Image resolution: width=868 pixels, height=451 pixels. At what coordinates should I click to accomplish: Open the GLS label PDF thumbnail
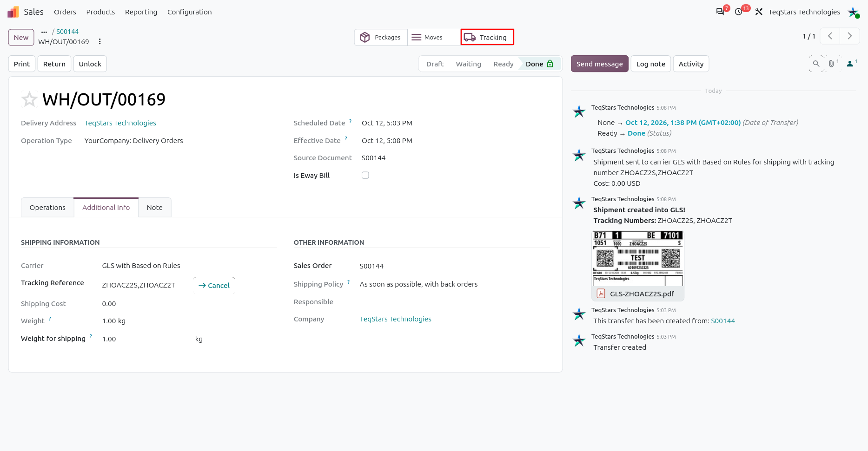[637, 258]
